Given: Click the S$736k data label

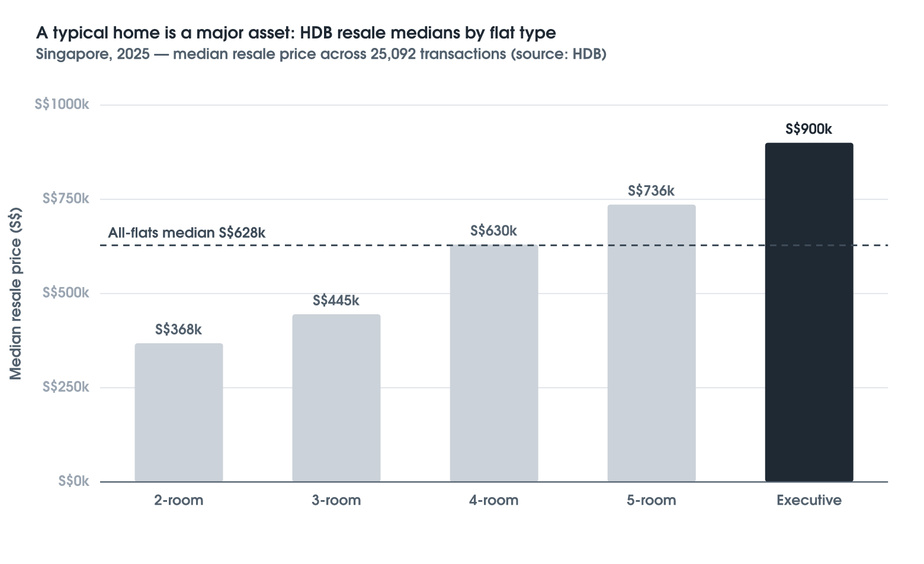Looking at the screenshot, I should click(x=652, y=191).
